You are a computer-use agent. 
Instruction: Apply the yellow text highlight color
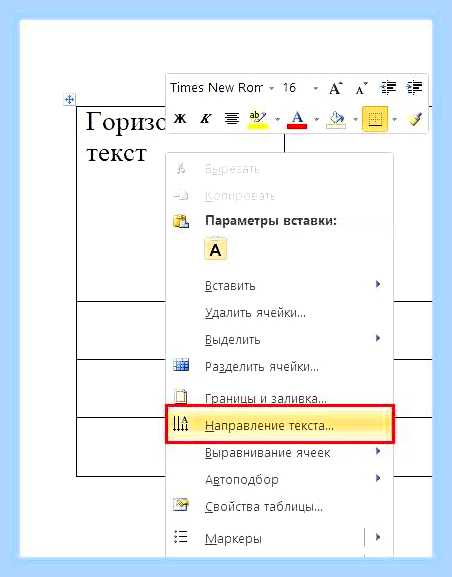(258, 119)
